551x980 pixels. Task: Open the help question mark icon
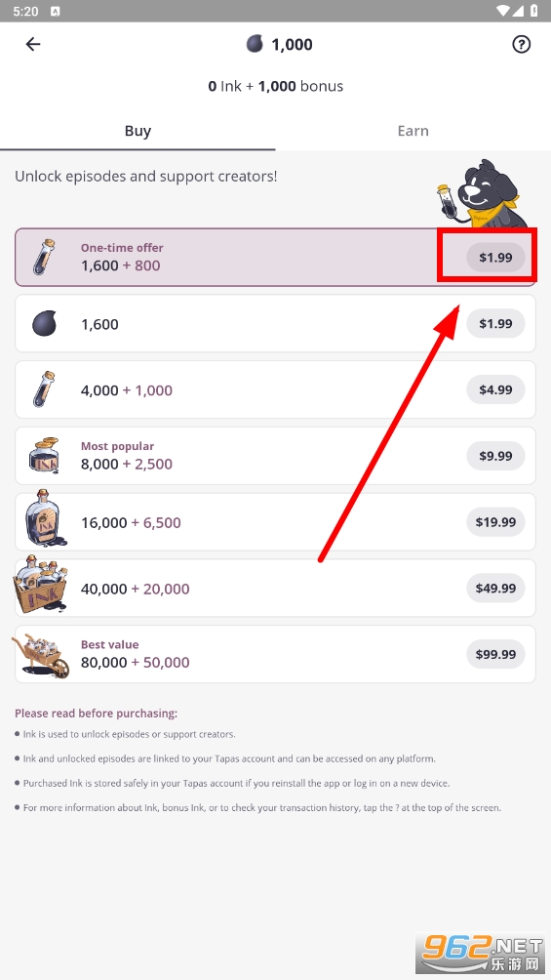(x=521, y=44)
